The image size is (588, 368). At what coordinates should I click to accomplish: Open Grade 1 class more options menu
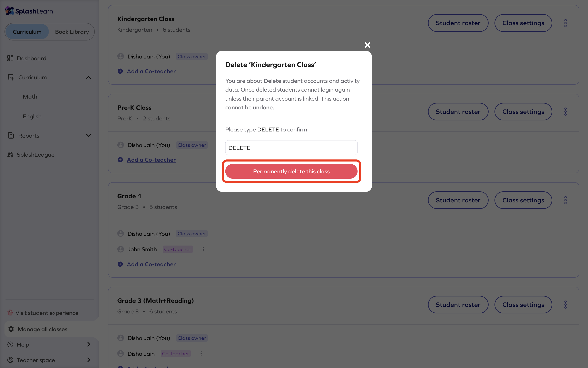(565, 200)
